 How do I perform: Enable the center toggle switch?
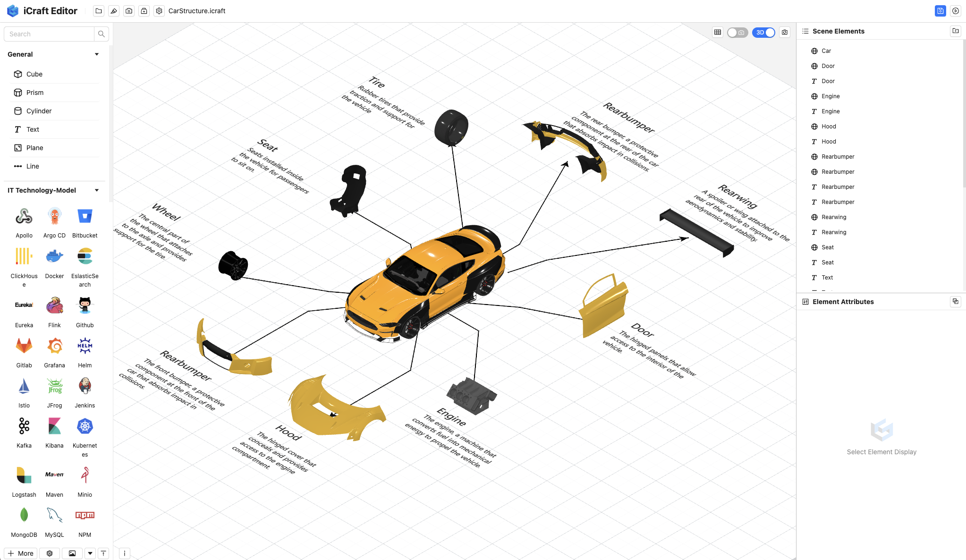tap(739, 32)
